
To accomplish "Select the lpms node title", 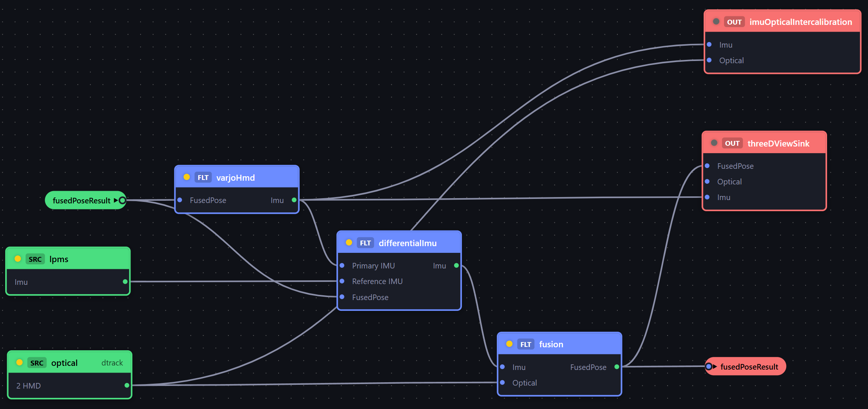I will [59, 259].
